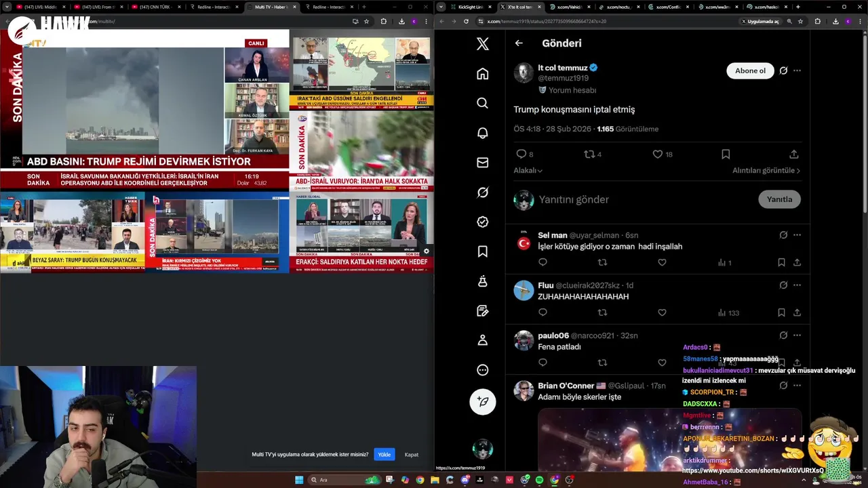868x488 pixels.
Task: Click Uygulamada aç in address bar
Action: (759, 21)
